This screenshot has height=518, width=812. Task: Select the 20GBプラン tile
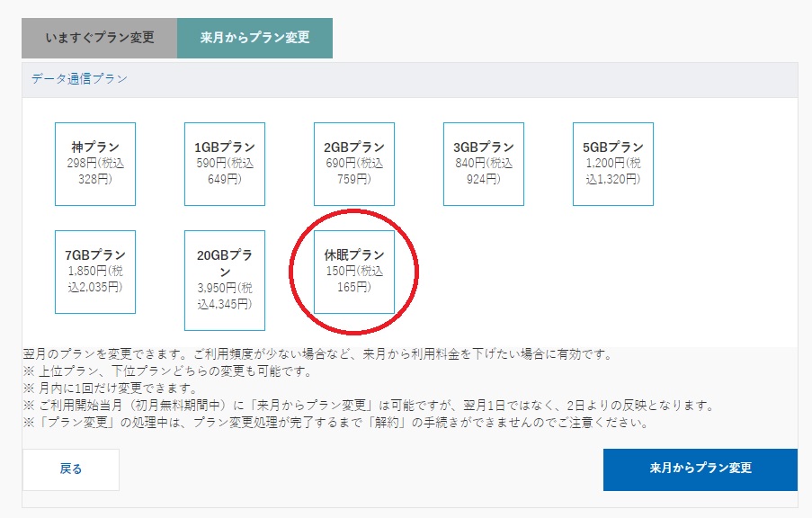[x=225, y=281]
